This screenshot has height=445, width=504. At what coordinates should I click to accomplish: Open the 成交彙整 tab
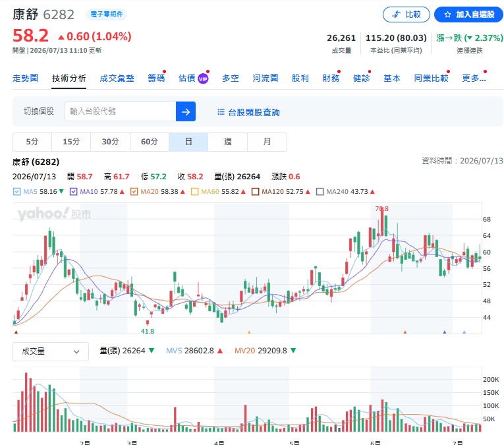[x=117, y=78]
